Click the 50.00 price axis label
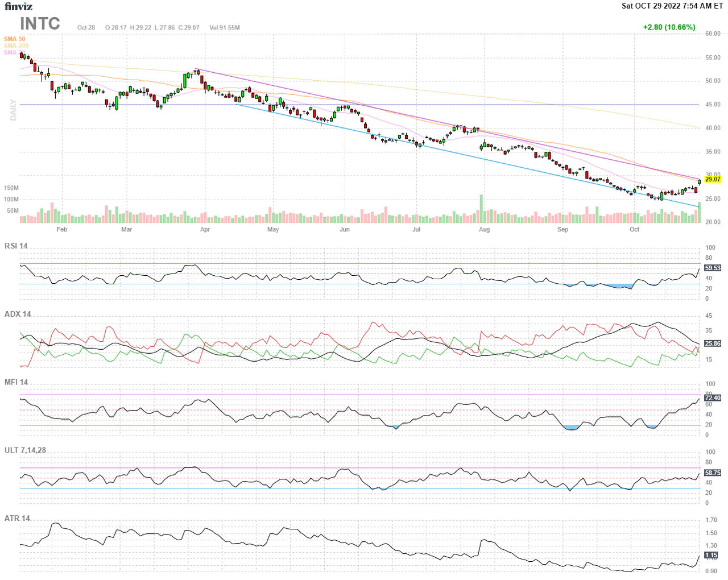The image size is (728, 580). point(713,81)
